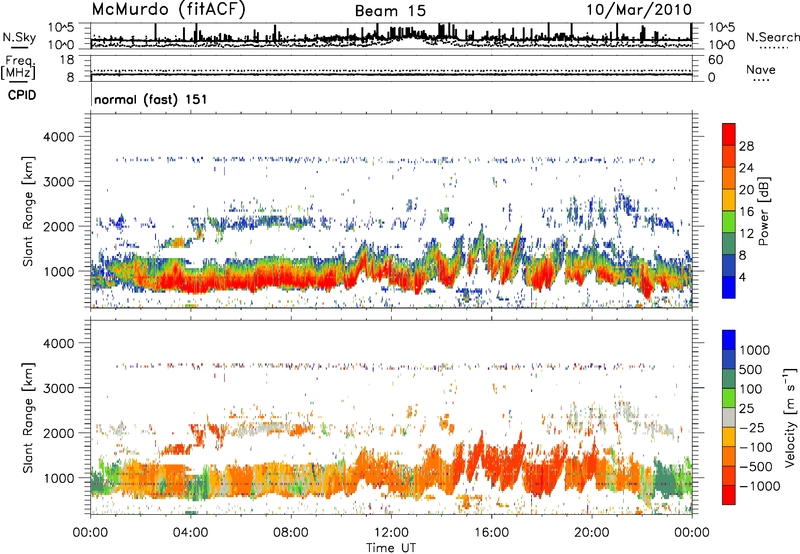Screen dimensions: 800x554
Task: Click the "normal (fast) 151" mode text
Action: (x=151, y=99)
